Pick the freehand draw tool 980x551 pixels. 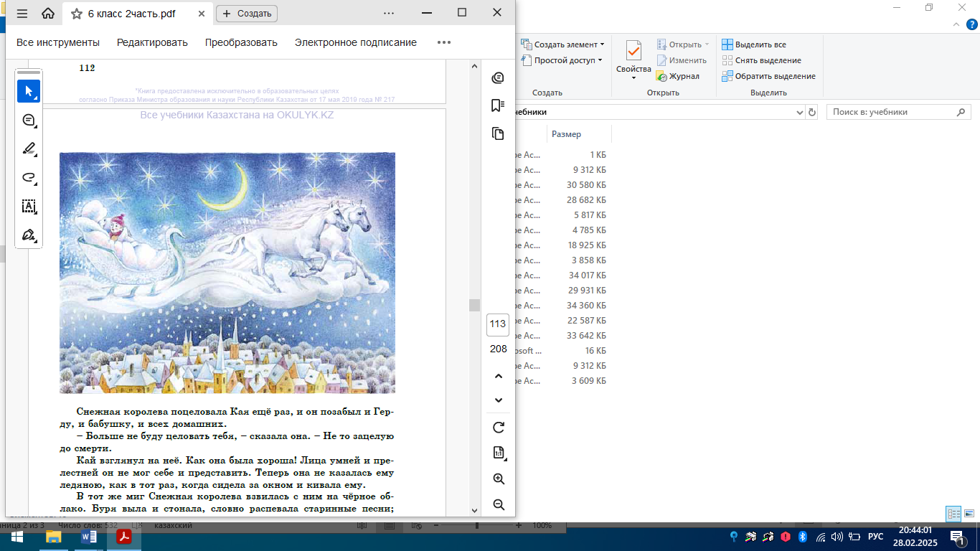point(29,178)
